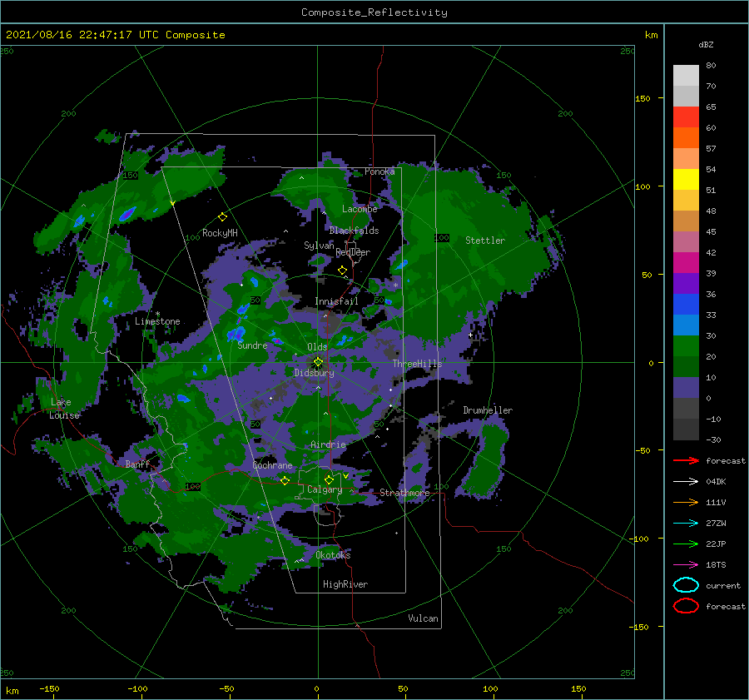Viewport: 749px width, 700px height.
Task: Click the Okotoks label
Action: [x=333, y=554]
